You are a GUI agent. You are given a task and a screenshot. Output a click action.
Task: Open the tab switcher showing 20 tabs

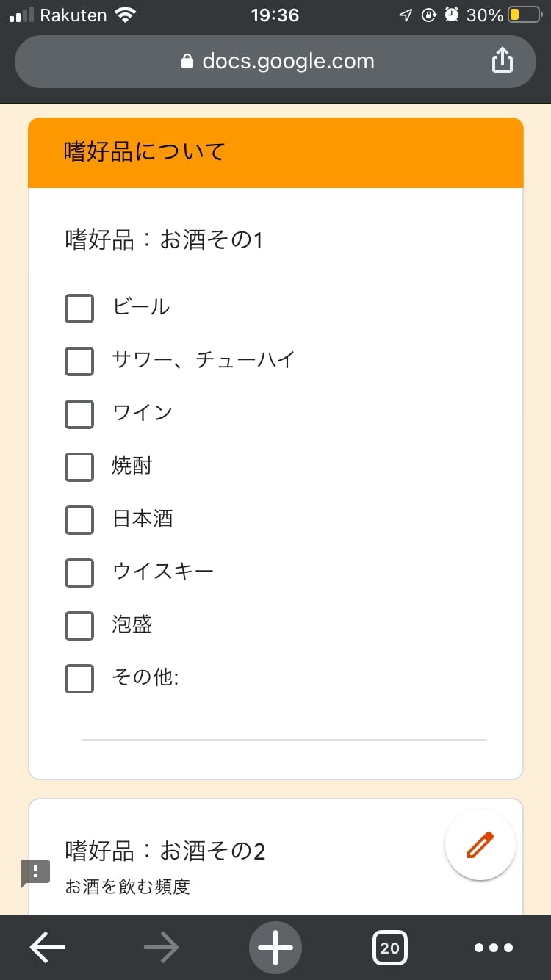click(390, 948)
